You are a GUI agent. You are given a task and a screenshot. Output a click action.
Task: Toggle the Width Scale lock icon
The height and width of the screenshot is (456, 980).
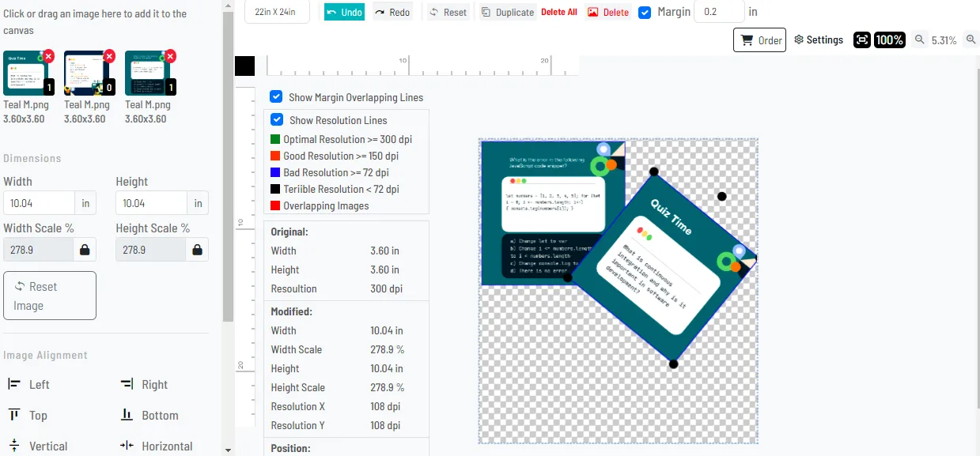85,250
